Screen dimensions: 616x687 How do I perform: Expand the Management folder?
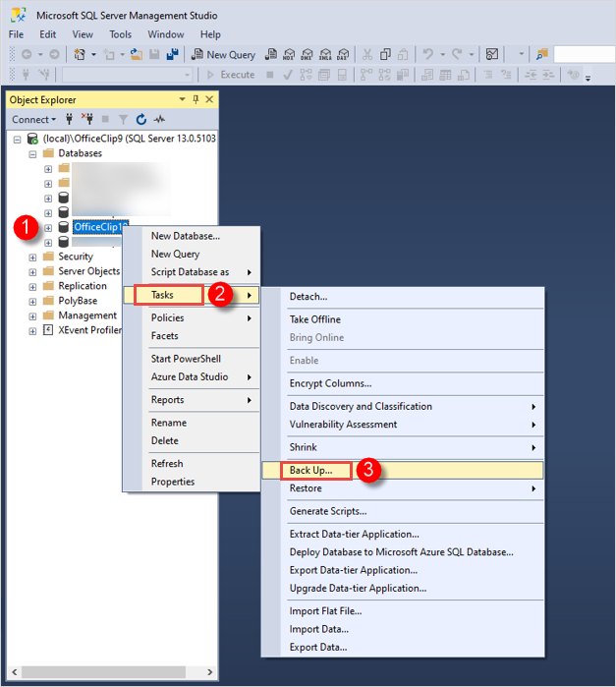coord(32,315)
